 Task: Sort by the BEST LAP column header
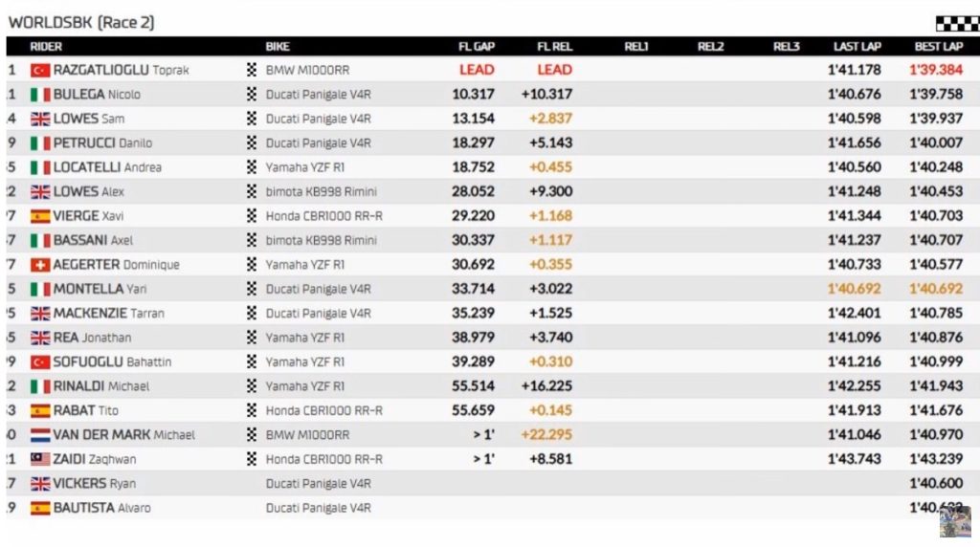tap(938, 46)
